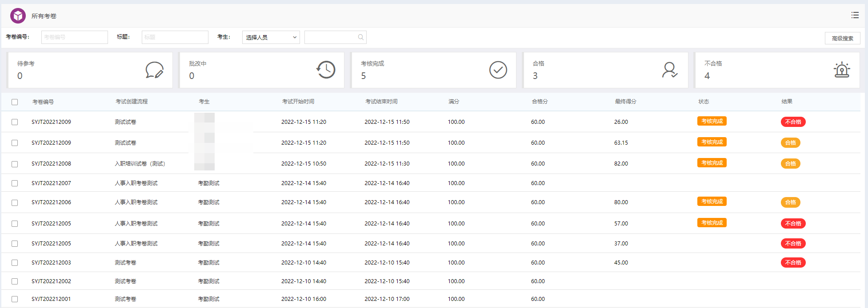
Task: Tick the checkbox for SYJT202212002
Action: (15, 281)
